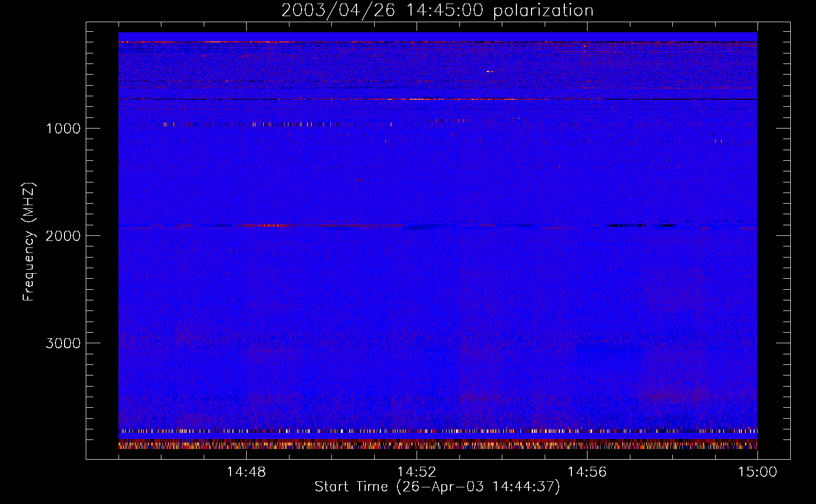Click the 'Start Time (26-Apr-03 14:44:37)' label

click(x=437, y=487)
